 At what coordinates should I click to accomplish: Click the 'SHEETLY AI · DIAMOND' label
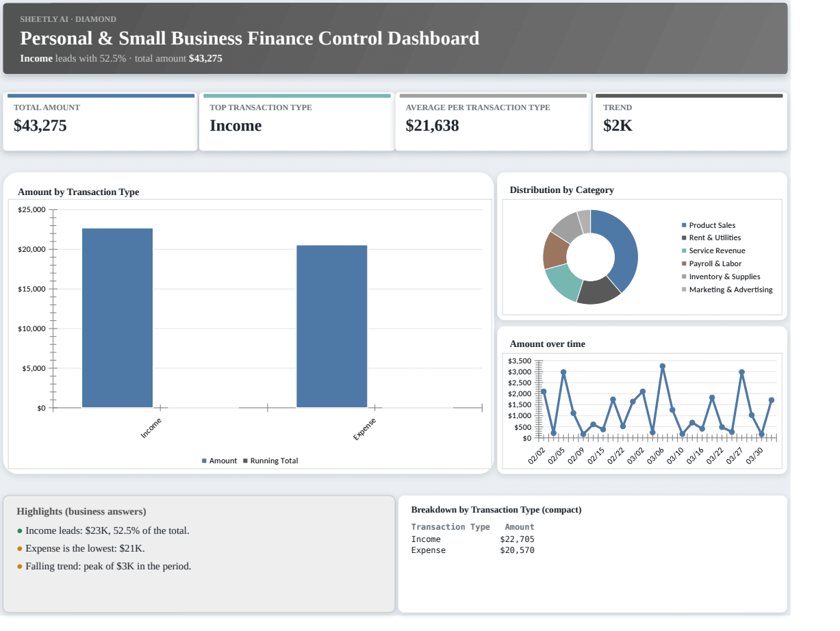(x=68, y=19)
